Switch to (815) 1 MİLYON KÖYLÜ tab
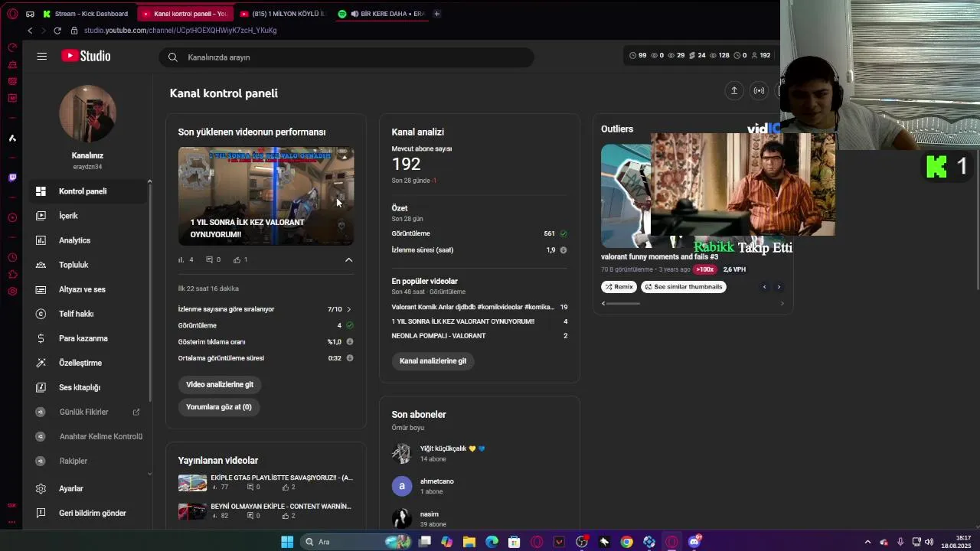The width and height of the screenshot is (980, 551). tap(282, 14)
